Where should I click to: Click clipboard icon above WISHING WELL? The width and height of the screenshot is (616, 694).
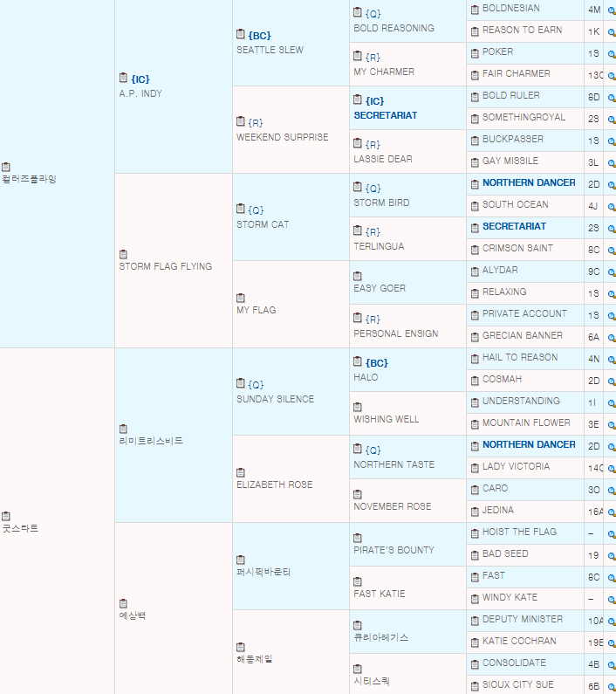point(358,407)
